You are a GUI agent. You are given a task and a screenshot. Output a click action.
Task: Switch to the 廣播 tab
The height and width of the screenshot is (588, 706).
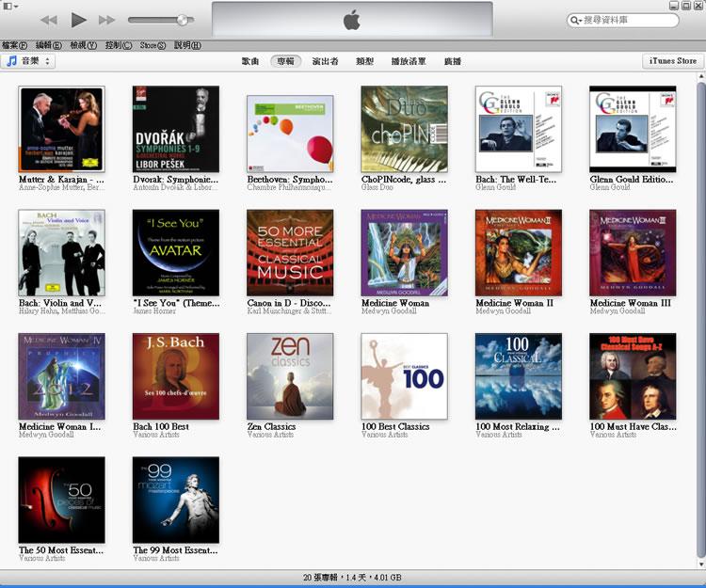click(x=453, y=61)
